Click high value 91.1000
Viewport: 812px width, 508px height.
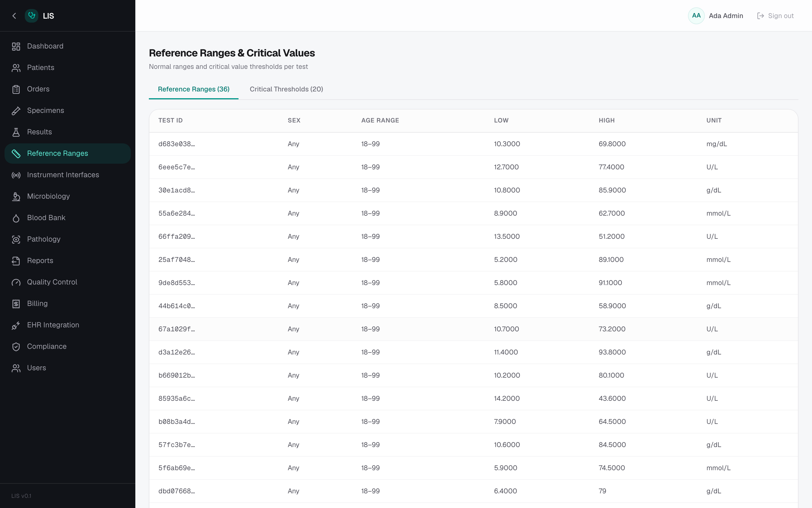tap(610, 283)
